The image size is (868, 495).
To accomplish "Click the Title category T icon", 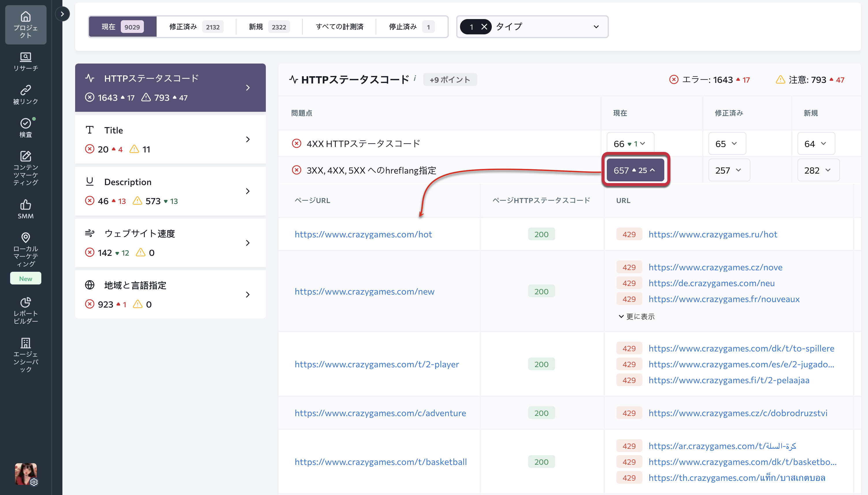I will (90, 130).
